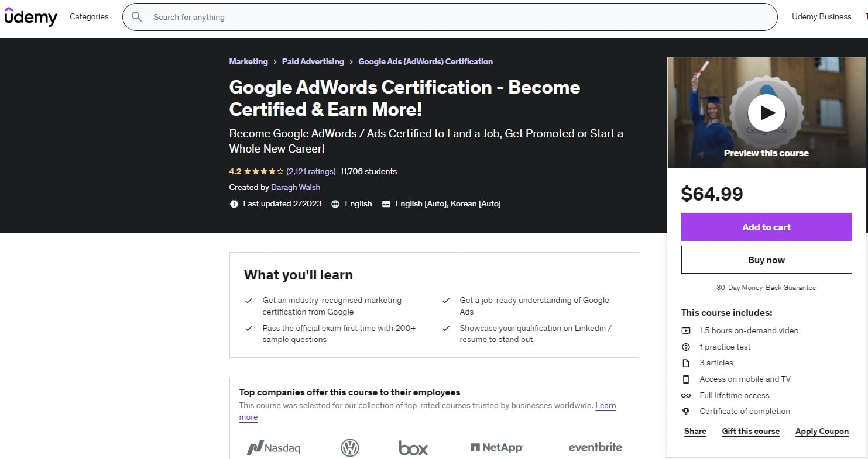The width and height of the screenshot is (868, 459).
Task: Click the What you'll learn heading
Action: [298, 275]
